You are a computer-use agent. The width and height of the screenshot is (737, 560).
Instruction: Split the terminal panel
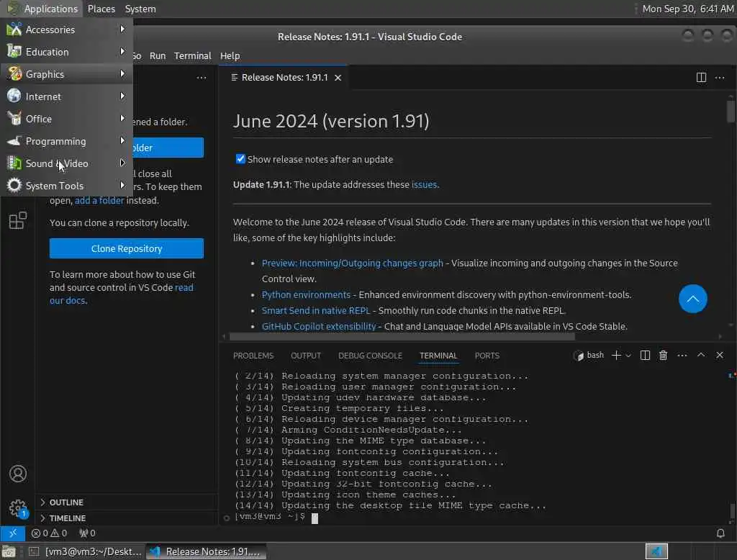point(645,355)
